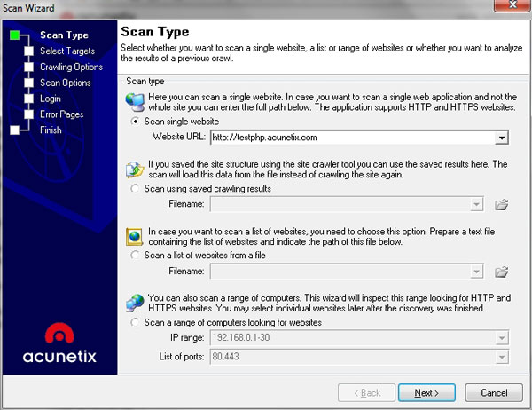This screenshot has height=410, width=532.
Task: Expand the Website URL dropdown
Action: click(x=503, y=138)
